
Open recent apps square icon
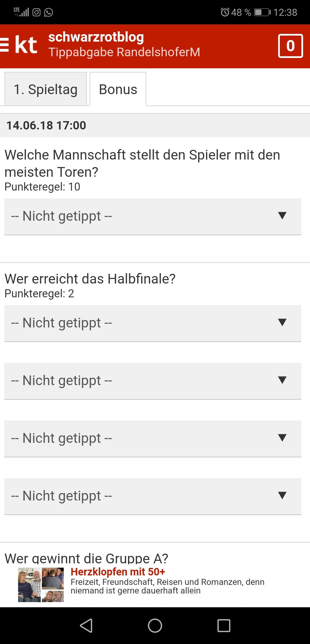tap(224, 625)
